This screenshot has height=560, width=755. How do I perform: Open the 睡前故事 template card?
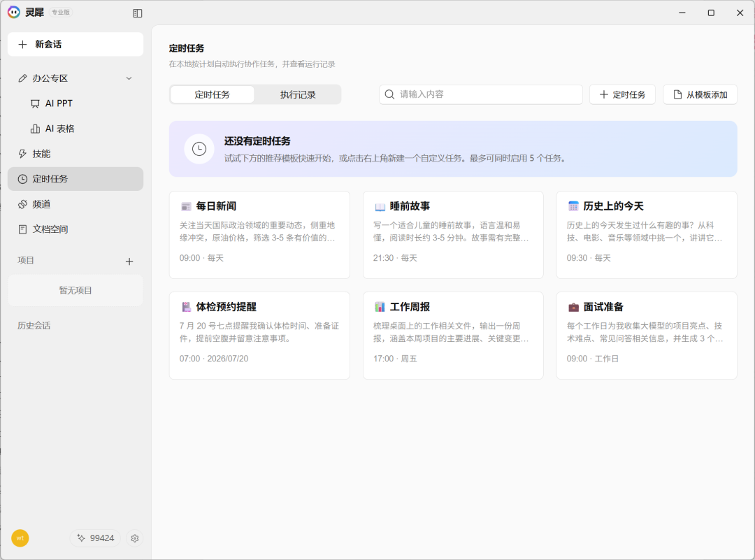click(453, 235)
